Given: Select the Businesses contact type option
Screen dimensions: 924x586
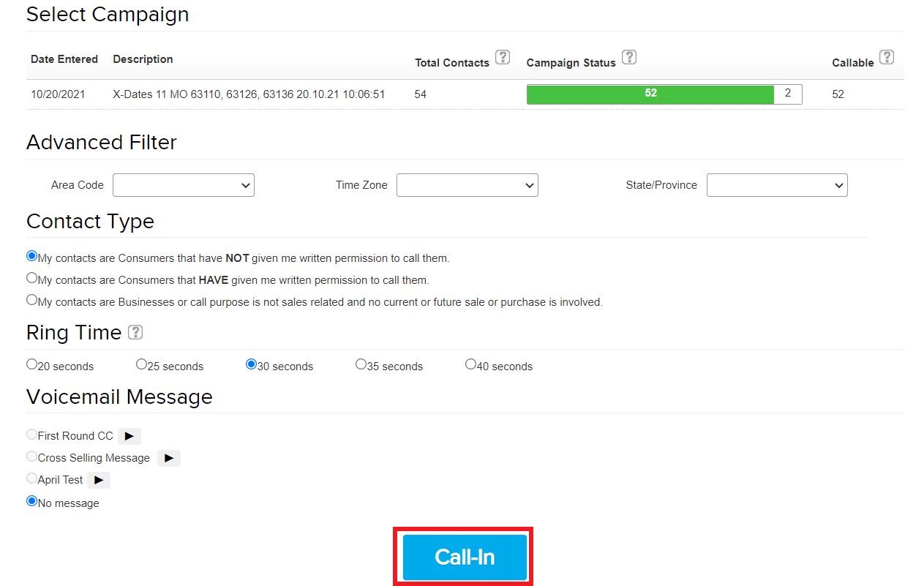Looking at the screenshot, I should 32,300.
